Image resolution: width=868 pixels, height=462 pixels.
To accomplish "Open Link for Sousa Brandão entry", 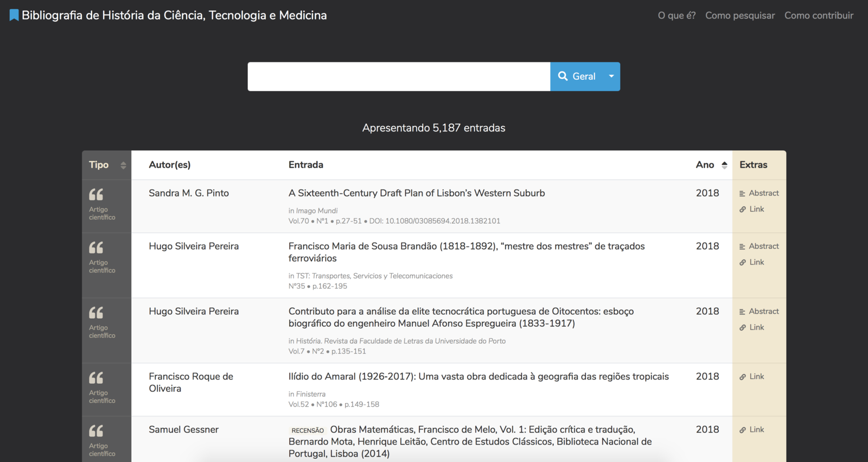I will (752, 262).
